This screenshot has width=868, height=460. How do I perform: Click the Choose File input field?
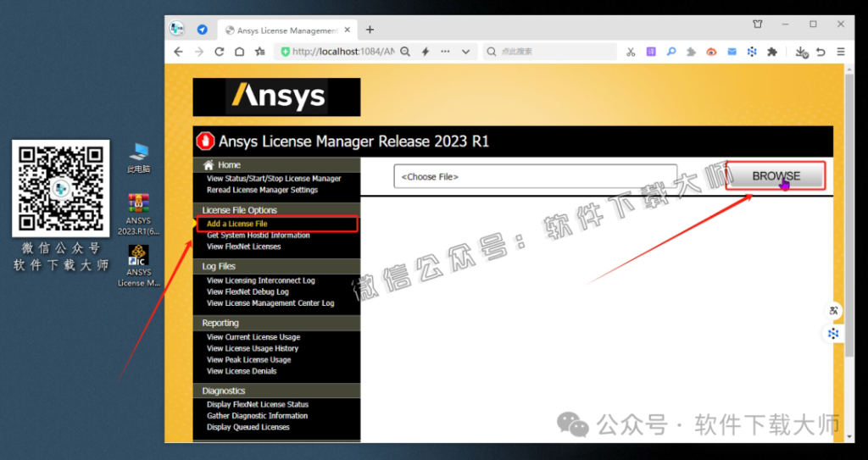pyautogui.click(x=536, y=176)
